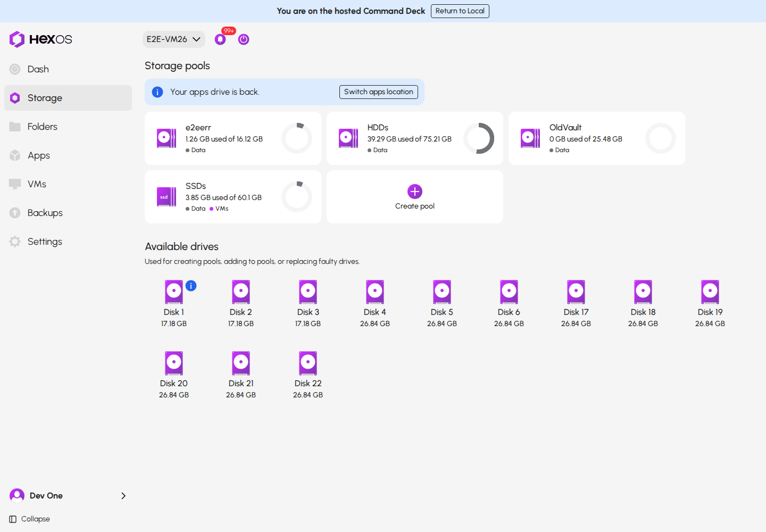Select the Disk 17 drive icon

click(x=576, y=292)
